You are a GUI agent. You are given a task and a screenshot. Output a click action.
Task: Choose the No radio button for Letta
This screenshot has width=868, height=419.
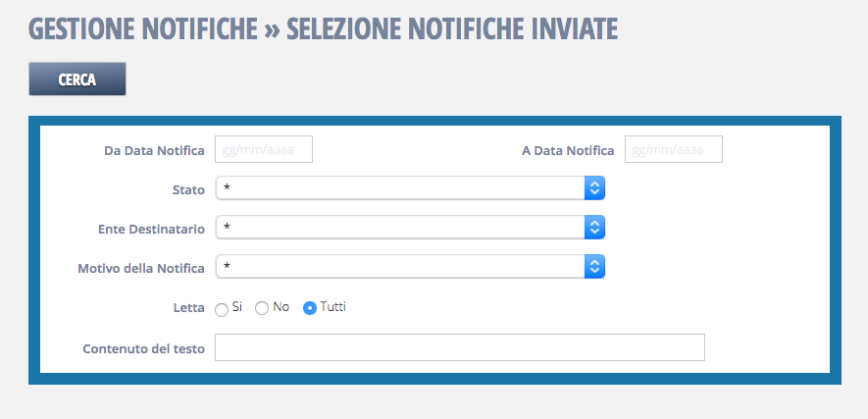point(262,308)
